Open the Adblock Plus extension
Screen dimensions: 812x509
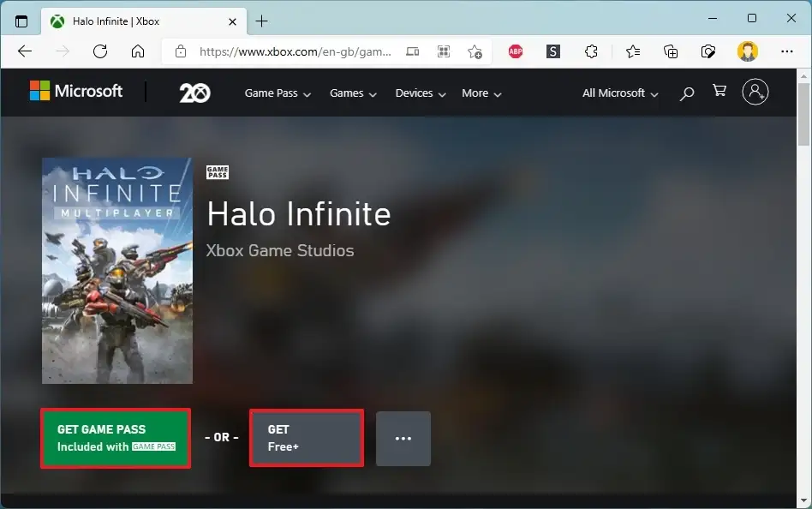coord(516,51)
